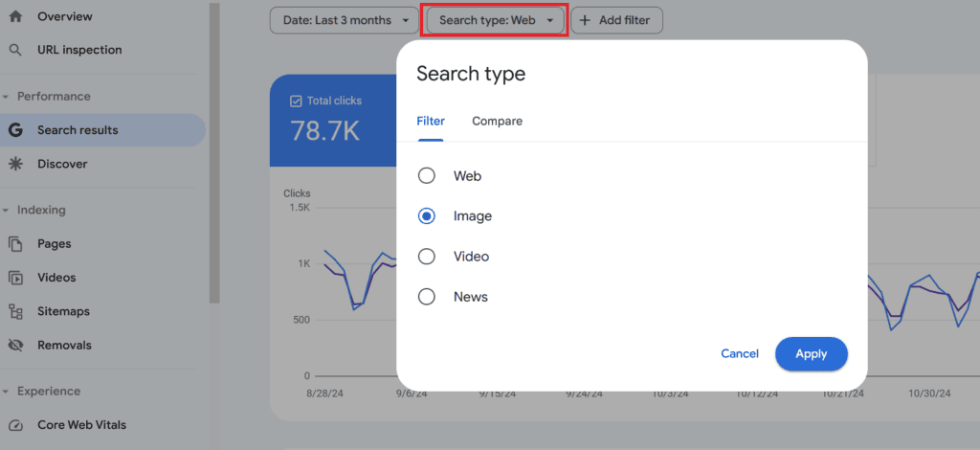This screenshot has height=450, width=980.
Task: Click the Google G Search results icon
Action: [15, 130]
